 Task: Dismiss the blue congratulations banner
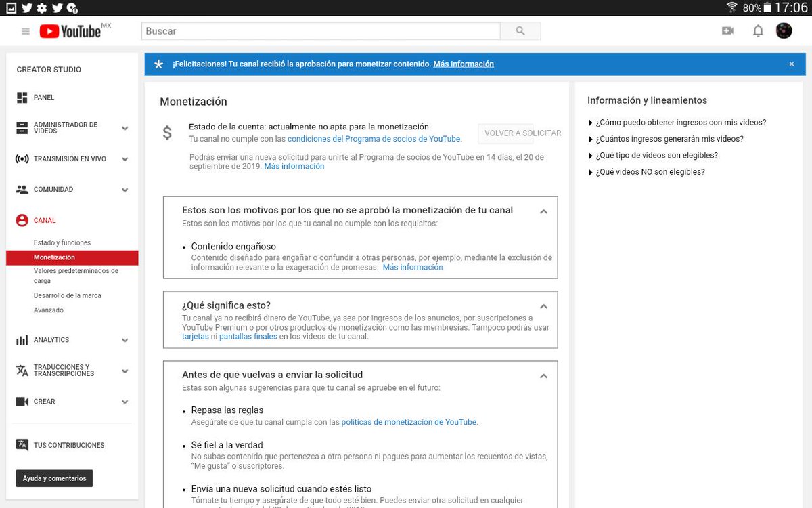[792, 64]
